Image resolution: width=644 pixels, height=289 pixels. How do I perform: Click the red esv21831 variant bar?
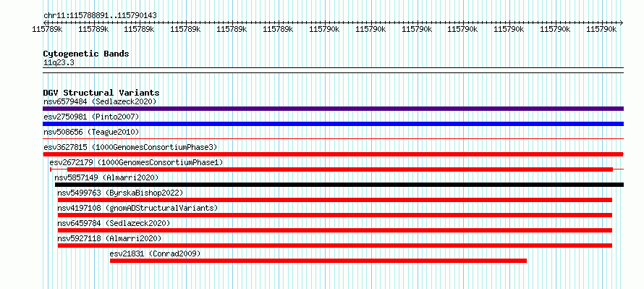tap(318, 261)
